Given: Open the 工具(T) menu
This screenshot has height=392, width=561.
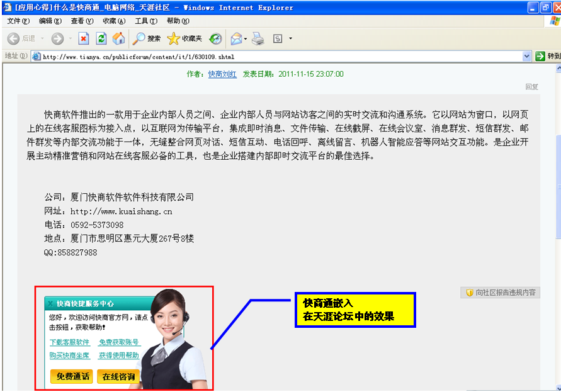Looking at the screenshot, I should (x=145, y=21).
